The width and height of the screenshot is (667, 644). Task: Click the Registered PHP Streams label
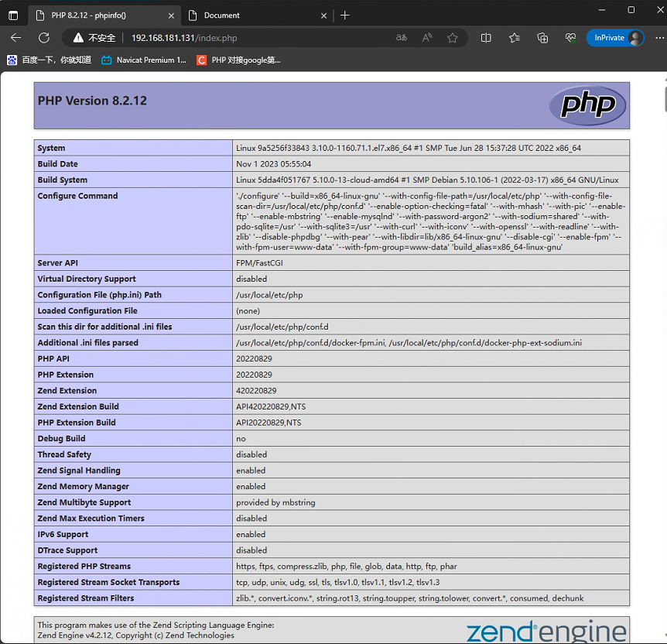[84, 566]
